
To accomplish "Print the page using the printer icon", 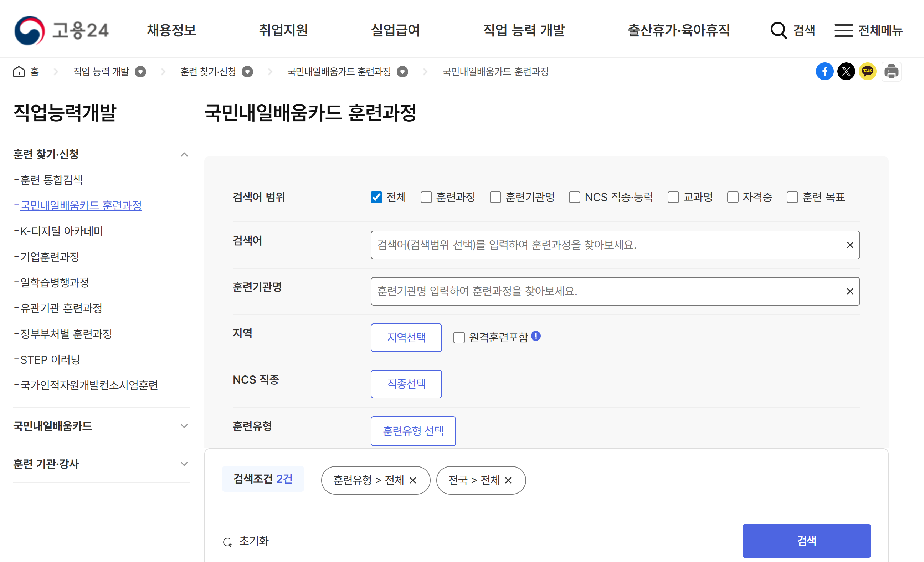I will click(891, 71).
